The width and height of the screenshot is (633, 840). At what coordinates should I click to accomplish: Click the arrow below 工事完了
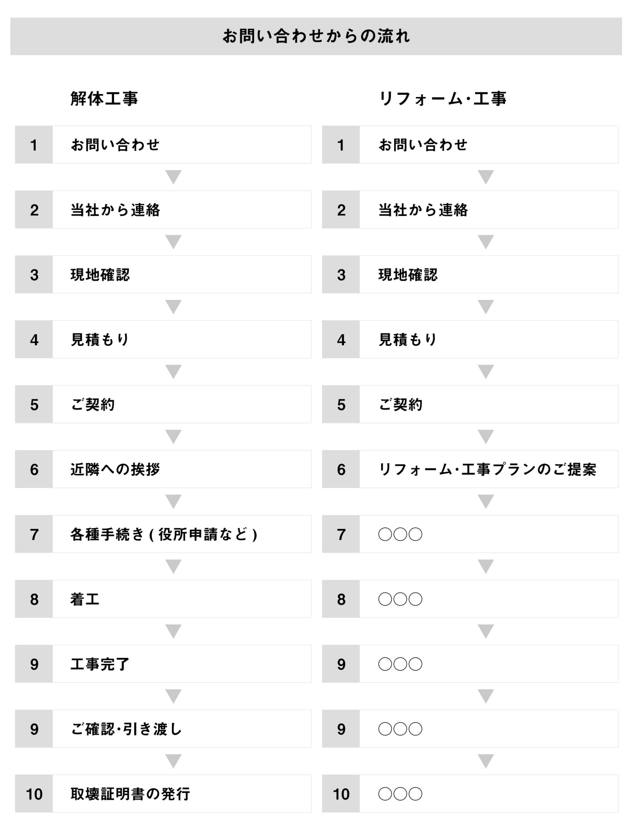(x=174, y=696)
